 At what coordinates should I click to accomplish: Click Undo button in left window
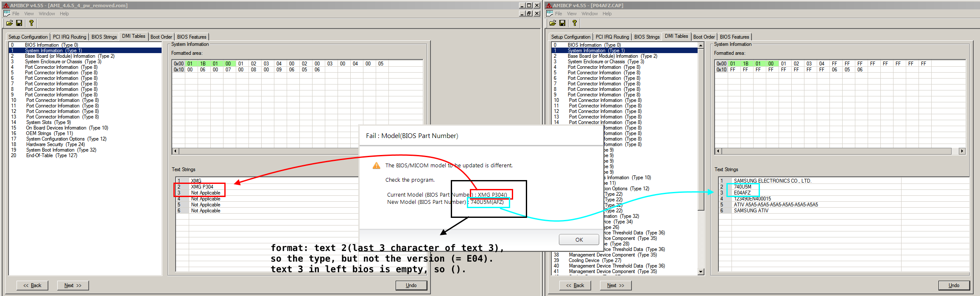tap(411, 285)
